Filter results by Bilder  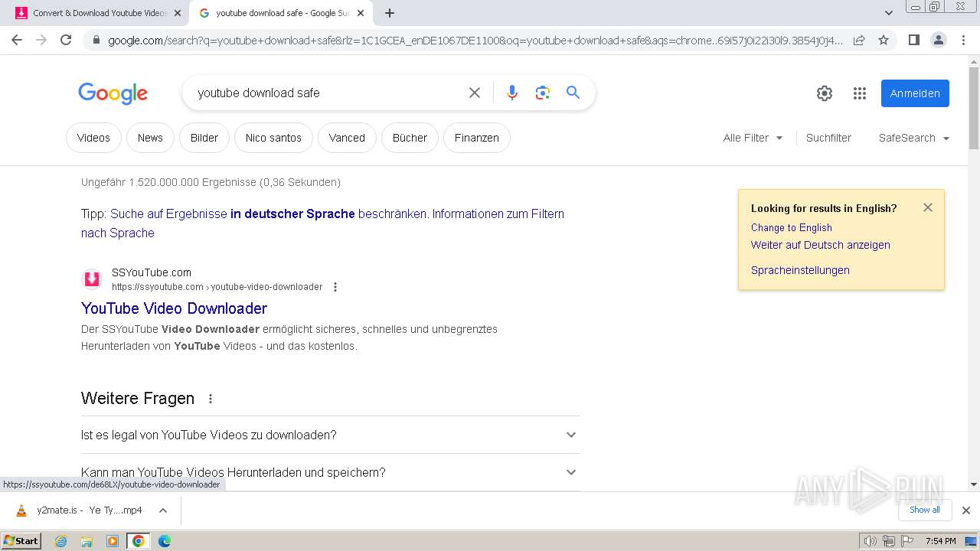tap(204, 138)
